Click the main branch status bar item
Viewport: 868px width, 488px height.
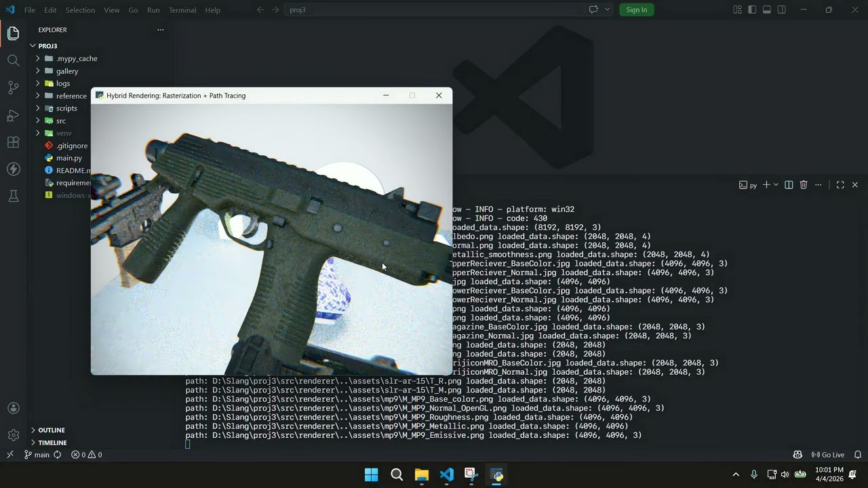tap(37, 455)
